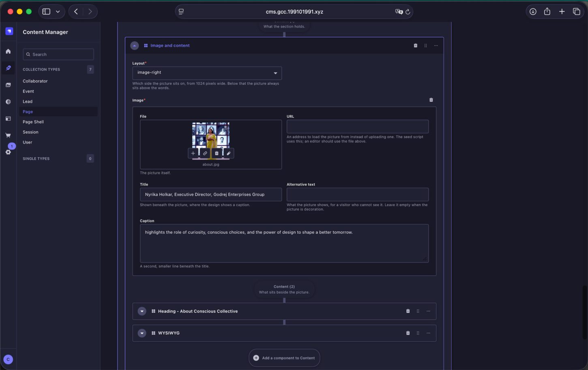Click Add a component to Content
The image size is (588, 370).
click(284, 358)
